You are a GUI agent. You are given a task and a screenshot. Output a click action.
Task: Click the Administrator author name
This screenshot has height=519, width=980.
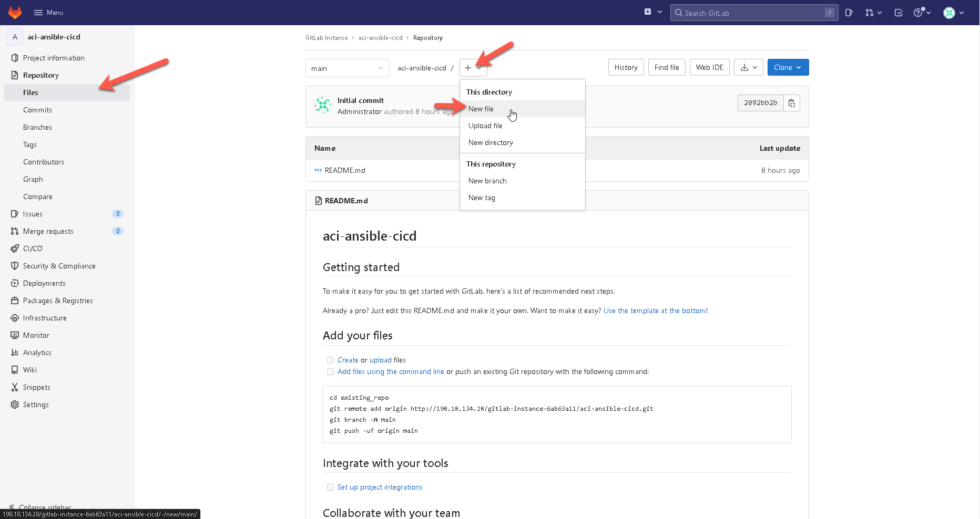360,111
